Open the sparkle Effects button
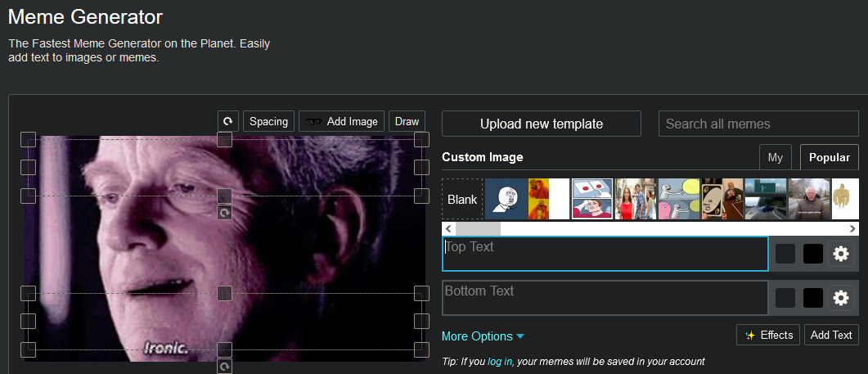This screenshot has width=868, height=374. (768, 335)
